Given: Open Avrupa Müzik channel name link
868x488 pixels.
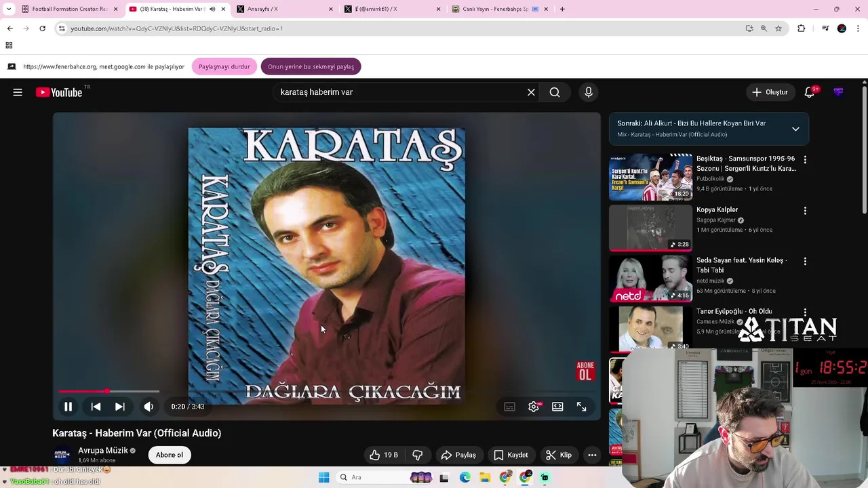Looking at the screenshot, I should pos(103,451).
